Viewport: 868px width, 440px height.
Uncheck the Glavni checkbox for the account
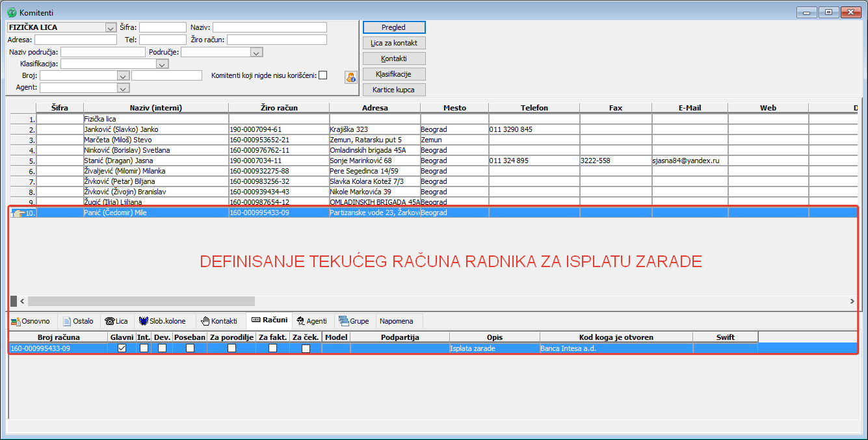122,348
